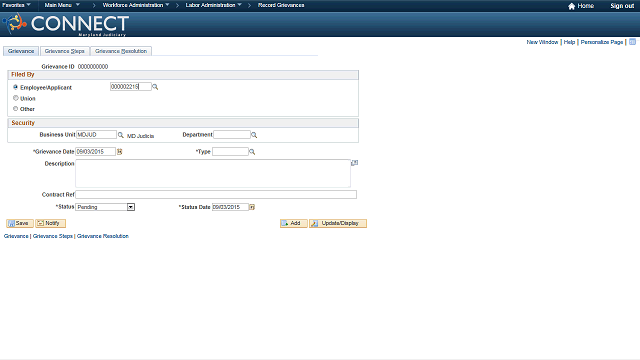Focus the Status Date input field

click(x=230, y=207)
